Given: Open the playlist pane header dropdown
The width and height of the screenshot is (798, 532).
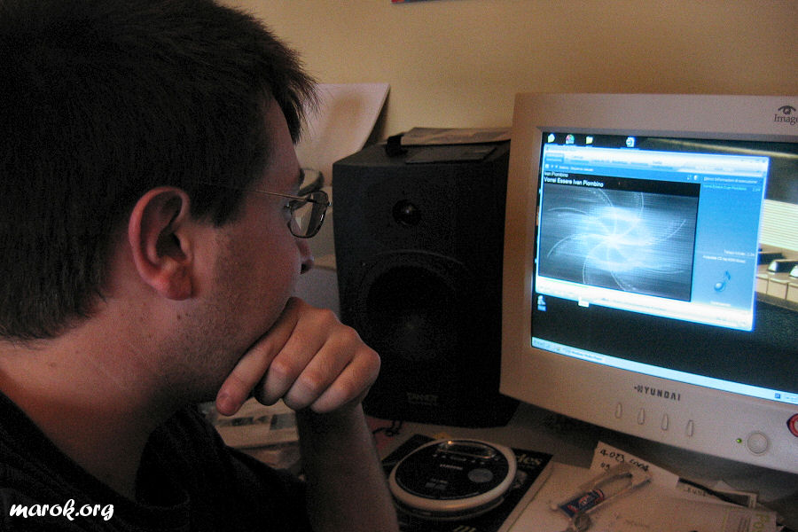Looking at the screenshot, I should [x=731, y=181].
